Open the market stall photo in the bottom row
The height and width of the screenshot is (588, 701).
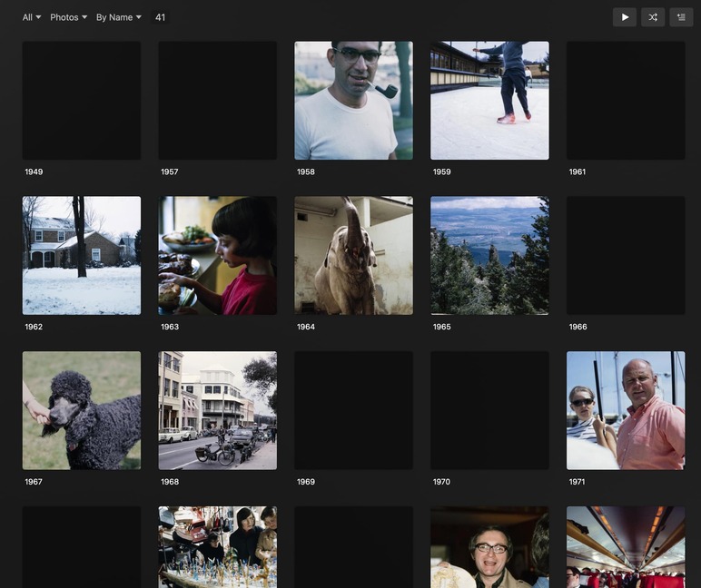click(x=218, y=547)
